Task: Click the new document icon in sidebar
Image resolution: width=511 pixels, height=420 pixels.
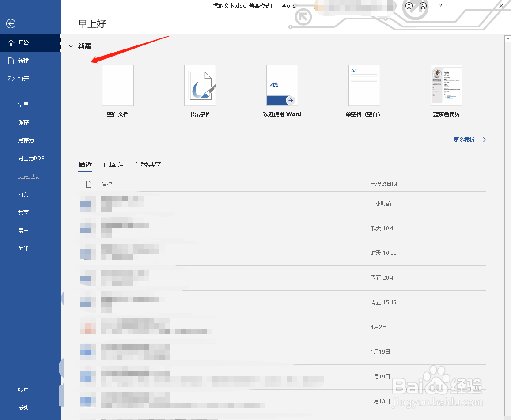Action: (11, 61)
